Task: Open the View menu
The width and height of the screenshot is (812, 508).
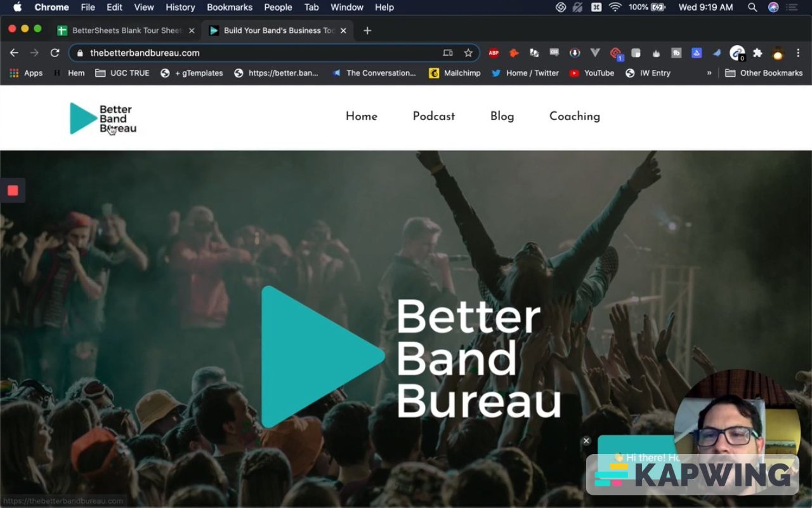Action: point(144,7)
